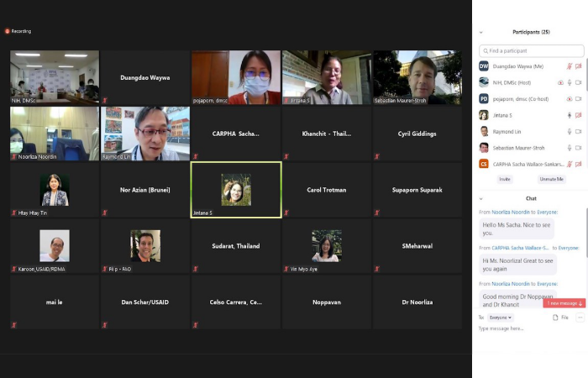The width and height of the screenshot is (588, 378).
Task: Click active microphone icon in Jintana S list row
Action: 570,115
